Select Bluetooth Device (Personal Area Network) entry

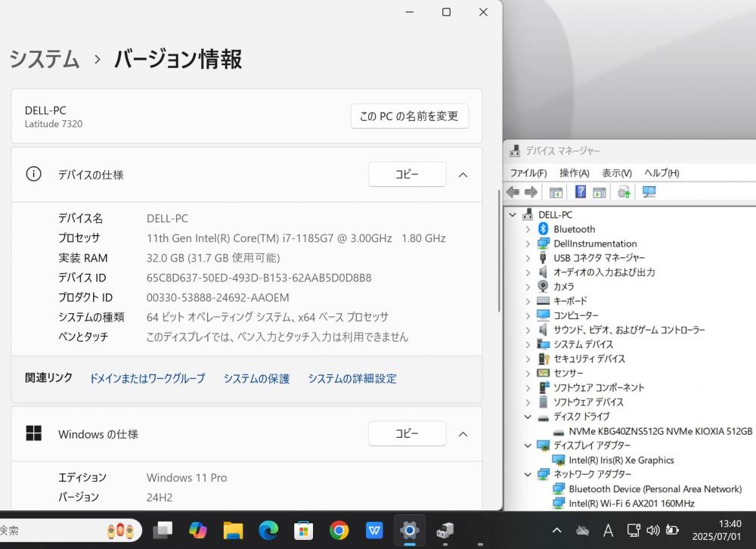pyautogui.click(x=655, y=489)
